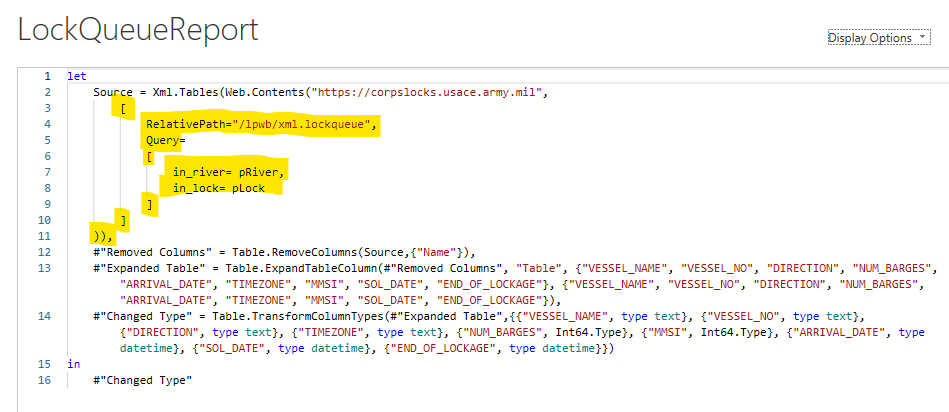Click the LockQueueReport query title
This screenshot has height=412, width=949.
tap(138, 31)
